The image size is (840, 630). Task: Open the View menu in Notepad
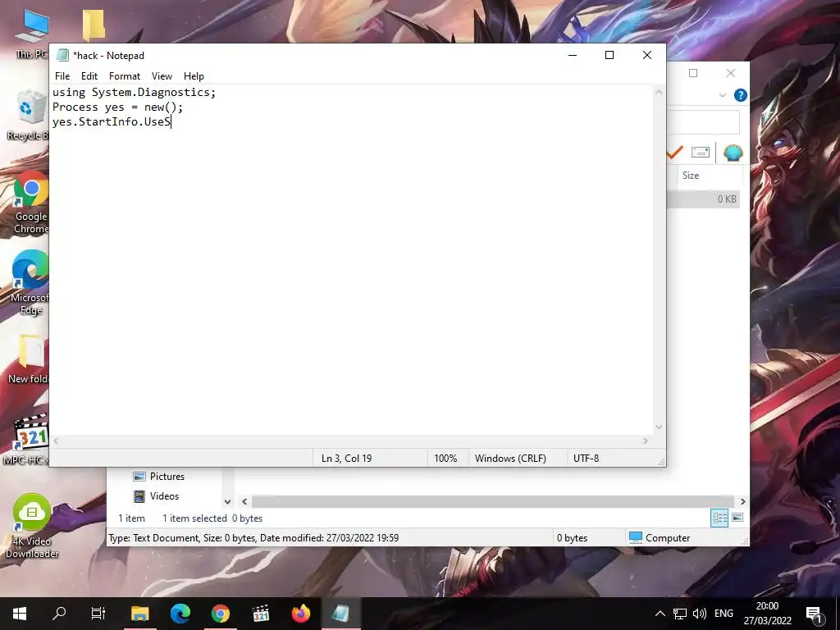tap(162, 76)
